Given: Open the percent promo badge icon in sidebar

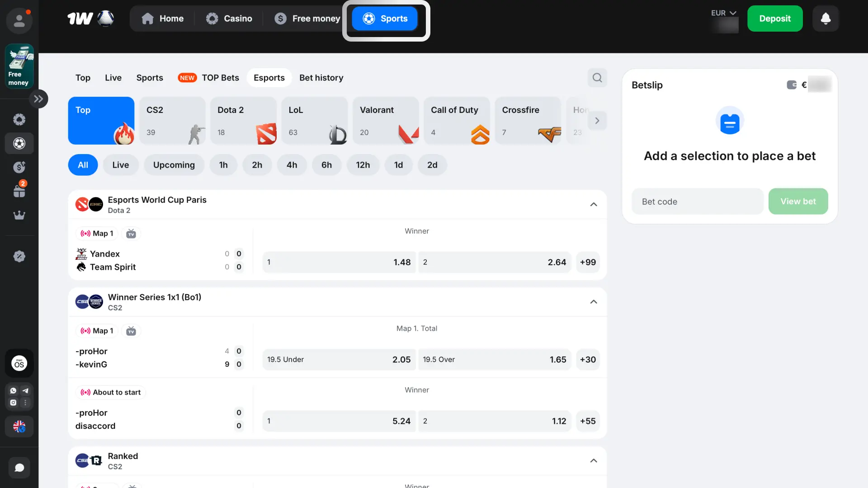Looking at the screenshot, I should [19, 256].
